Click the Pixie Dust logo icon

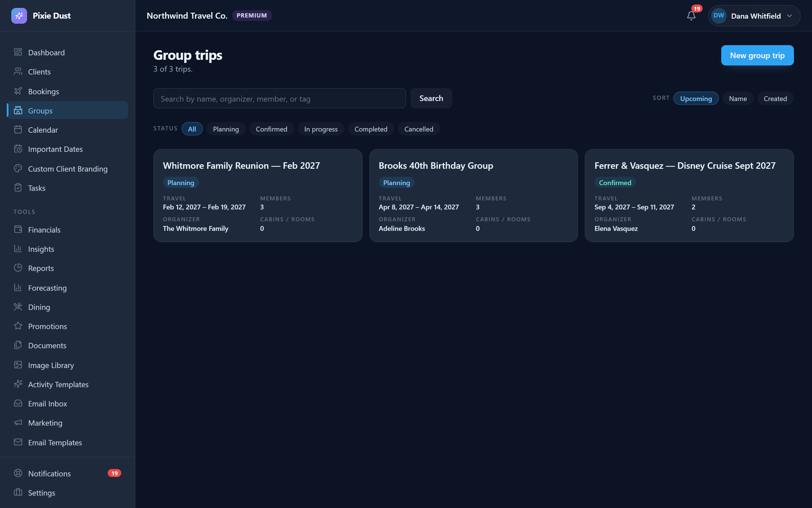(19, 16)
